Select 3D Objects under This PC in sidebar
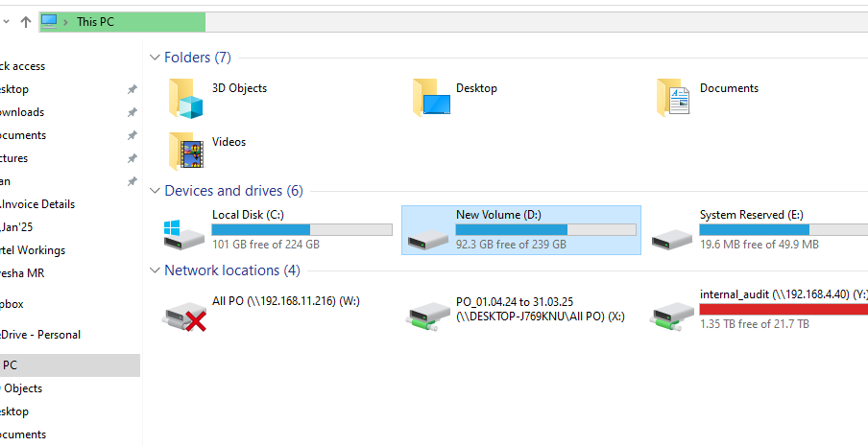 pyautogui.click(x=21, y=388)
